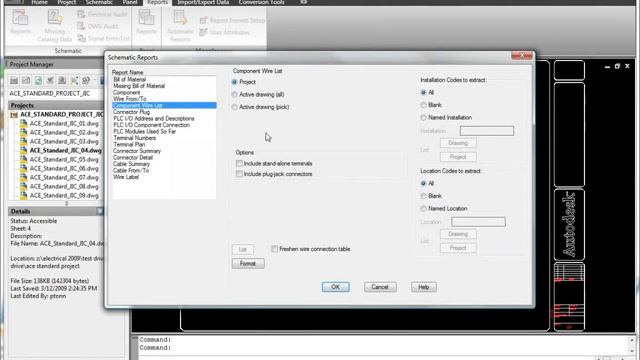Click the Cancel button
This screenshot has width=640, height=360.
(380, 287)
